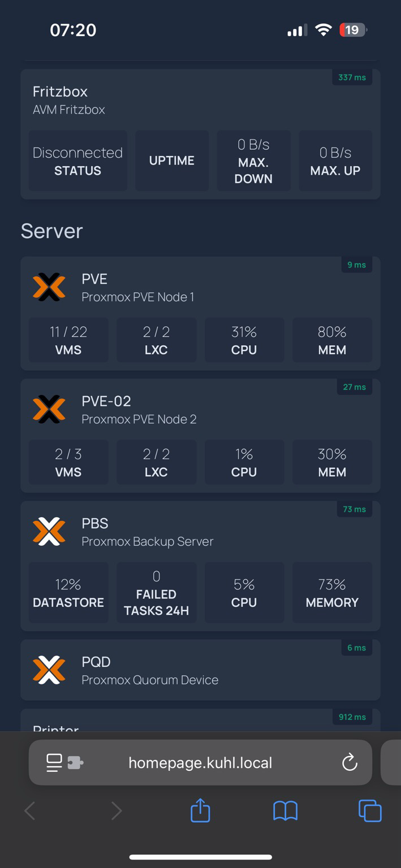Tap the PVE-02 Proxmox logo icon

49,409
